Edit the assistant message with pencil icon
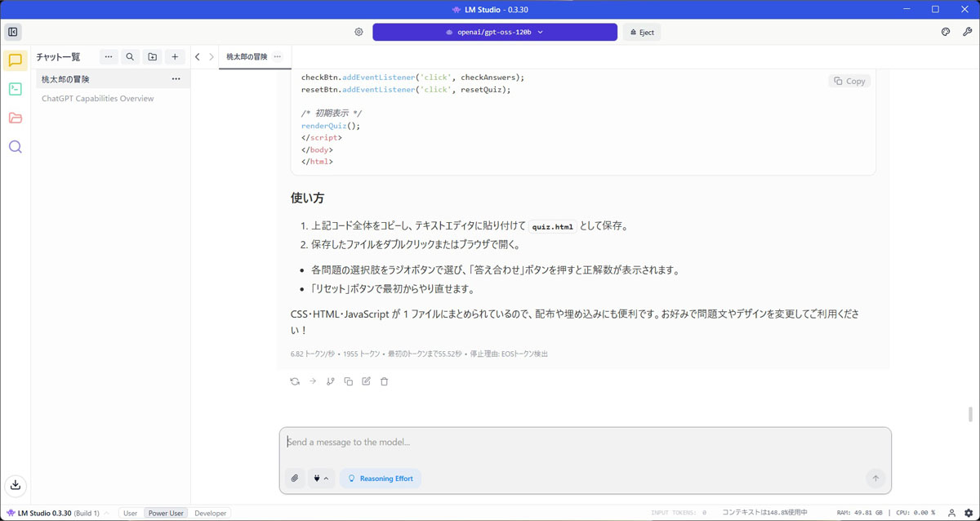The width and height of the screenshot is (980, 521). pos(367,381)
